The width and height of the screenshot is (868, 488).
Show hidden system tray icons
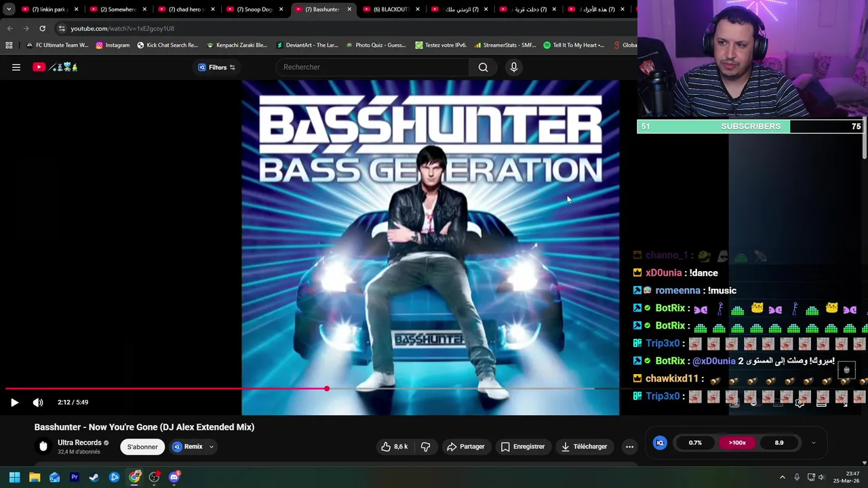(782, 477)
